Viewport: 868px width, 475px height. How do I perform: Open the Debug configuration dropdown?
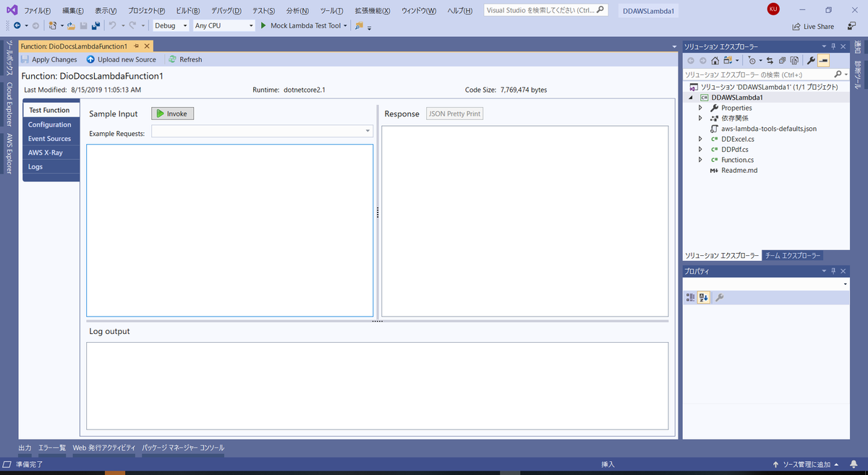click(x=171, y=25)
